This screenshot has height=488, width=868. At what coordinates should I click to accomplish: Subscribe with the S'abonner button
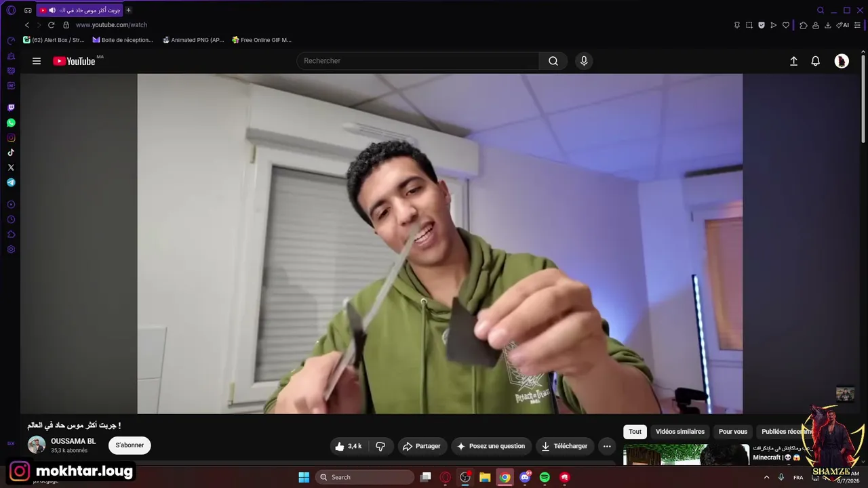130,445
